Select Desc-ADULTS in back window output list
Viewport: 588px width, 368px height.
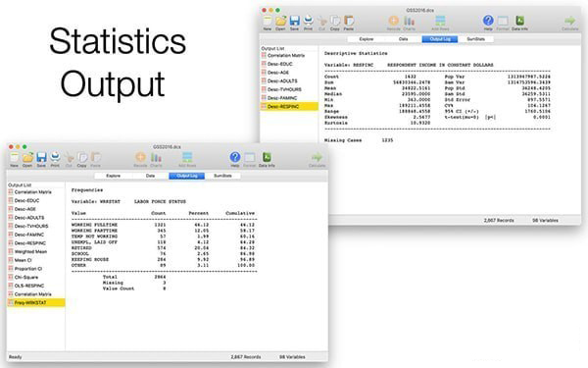pos(289,80)
